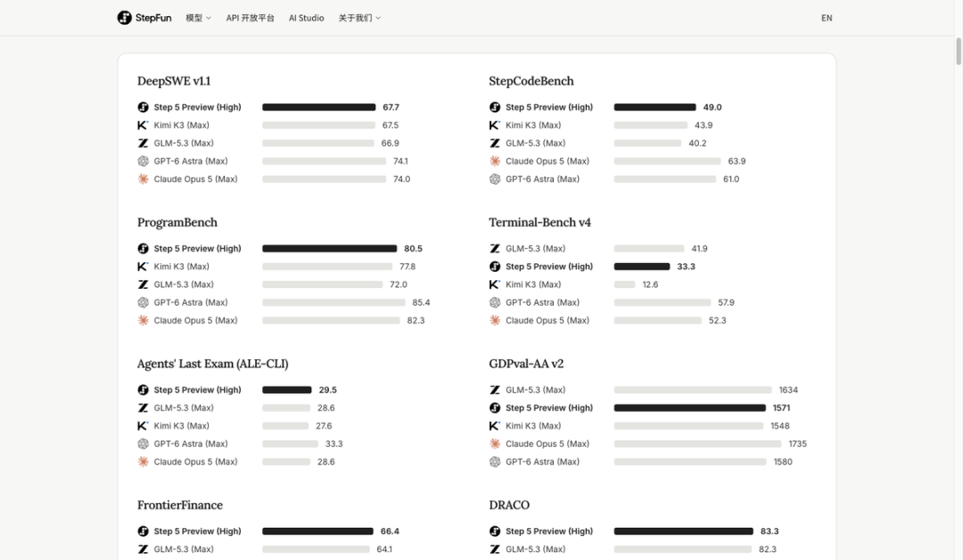Click the DRACO heading

click(509, 505)
